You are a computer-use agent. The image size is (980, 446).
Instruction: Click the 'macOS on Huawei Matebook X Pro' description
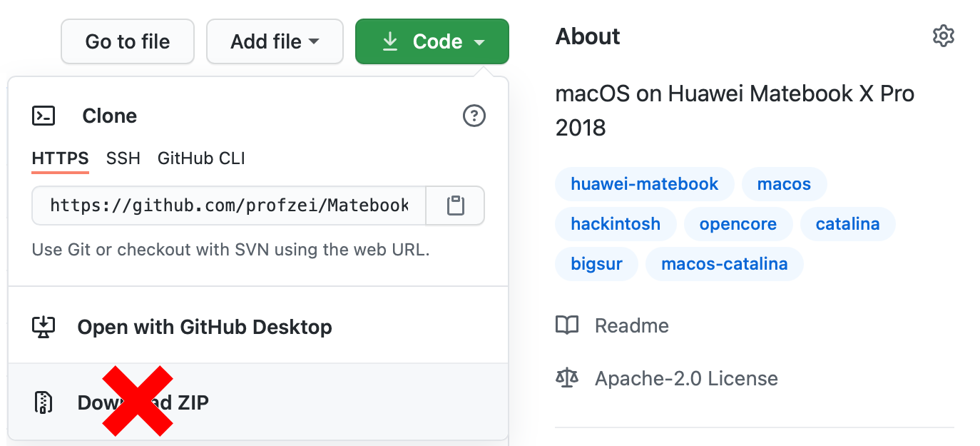click(735, 111)
